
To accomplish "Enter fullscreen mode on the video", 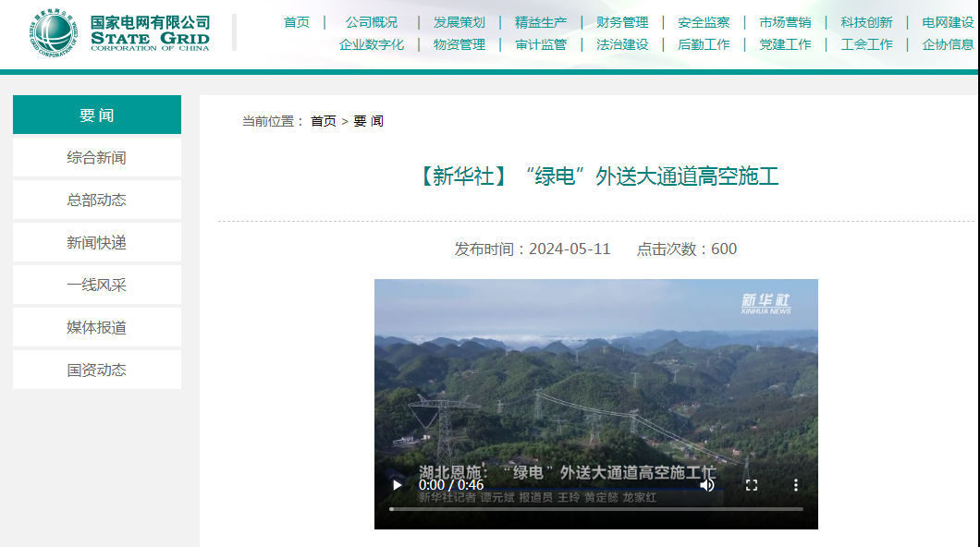I will tap(752, 485).
